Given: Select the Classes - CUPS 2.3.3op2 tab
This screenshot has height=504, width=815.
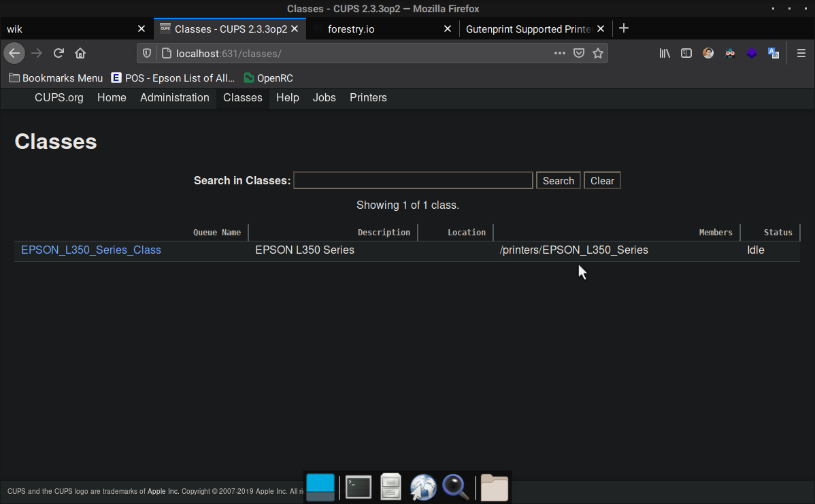Looking at the screenshot, I should pyautogui.click(x=230, y=29).
